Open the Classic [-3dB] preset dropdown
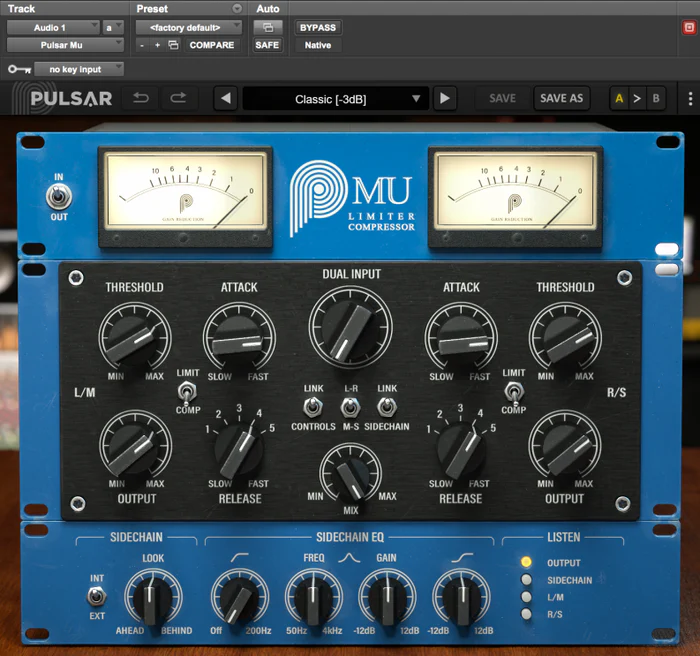 [x=336, y=98]
